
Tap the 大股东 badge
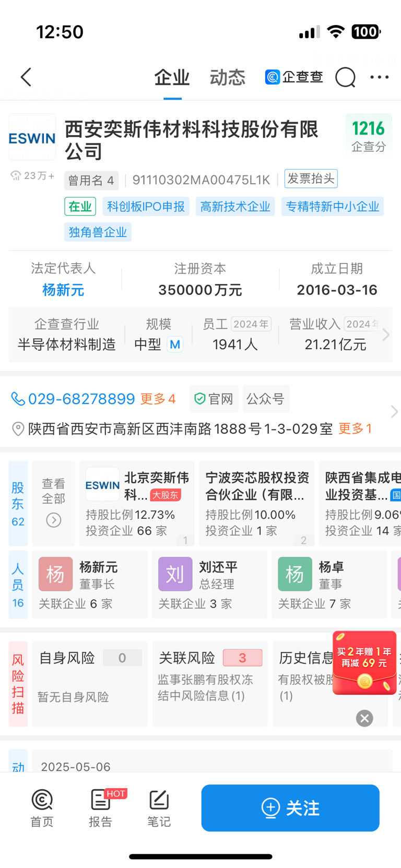coord(166,495)
